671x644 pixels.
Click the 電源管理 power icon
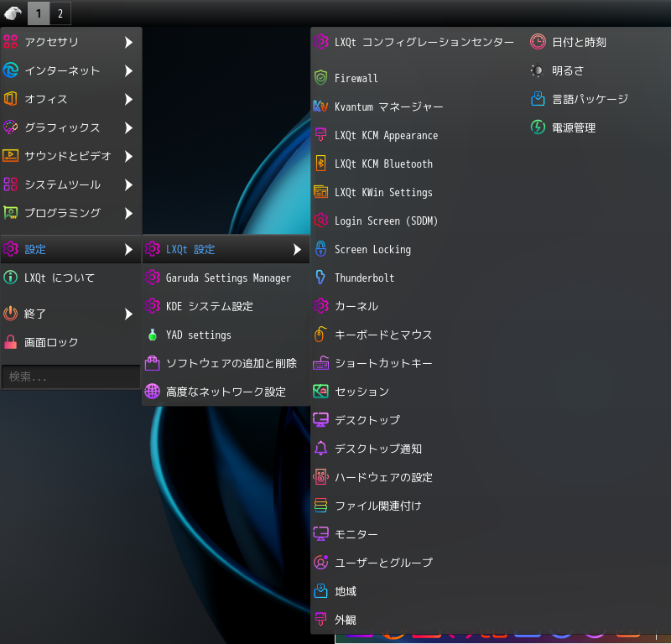click(538, 127)
